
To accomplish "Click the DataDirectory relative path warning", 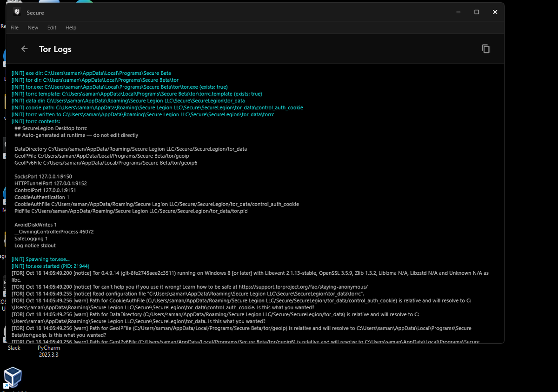I will tap(215, 318).
